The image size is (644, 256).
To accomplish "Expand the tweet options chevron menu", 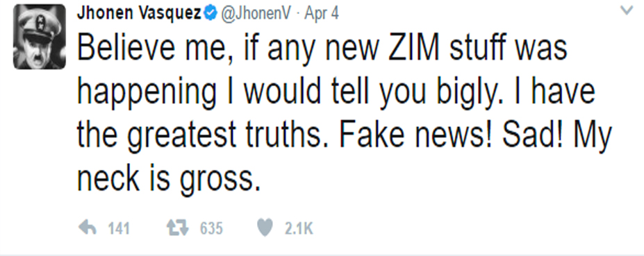I will point(627,10).
